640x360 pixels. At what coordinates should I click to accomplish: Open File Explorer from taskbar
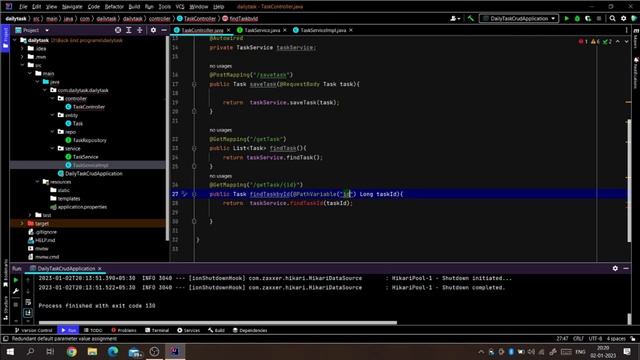click(92, 351)
